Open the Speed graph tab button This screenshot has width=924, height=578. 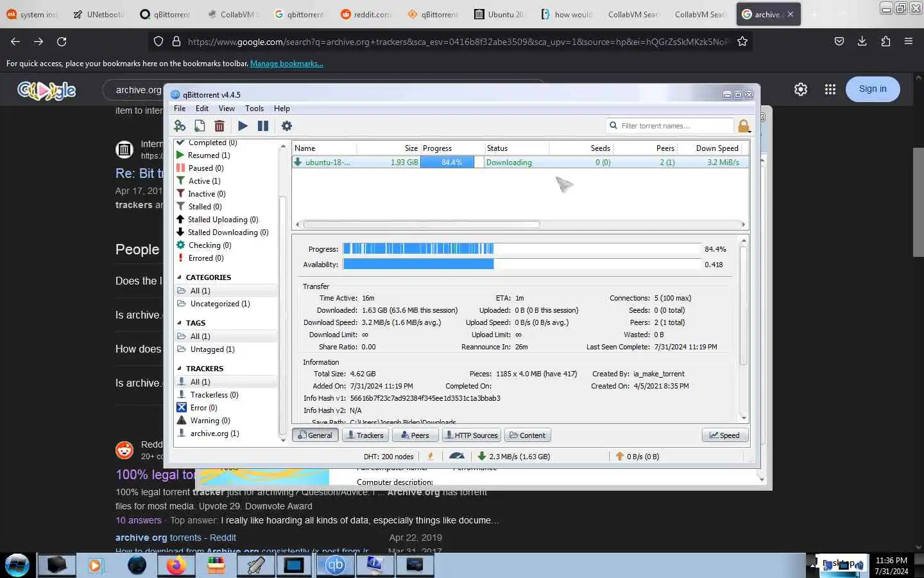(x=724, y=435)
